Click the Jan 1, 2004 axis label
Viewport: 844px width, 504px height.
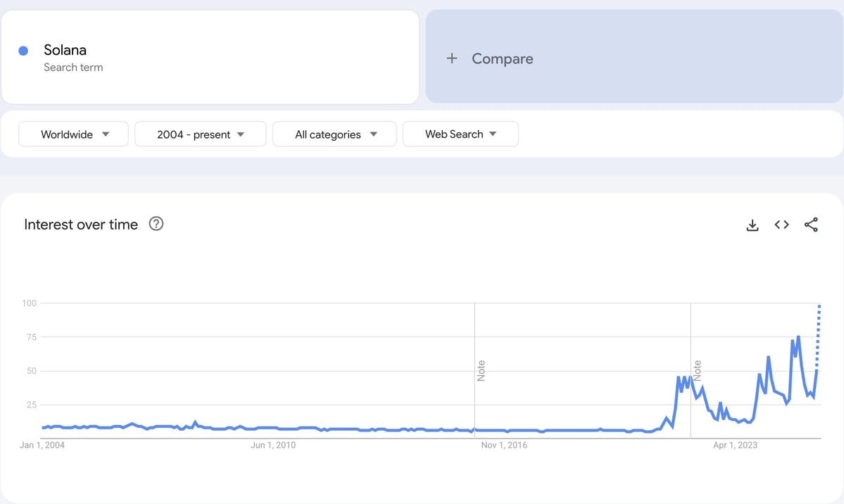[x=42, y=446]
